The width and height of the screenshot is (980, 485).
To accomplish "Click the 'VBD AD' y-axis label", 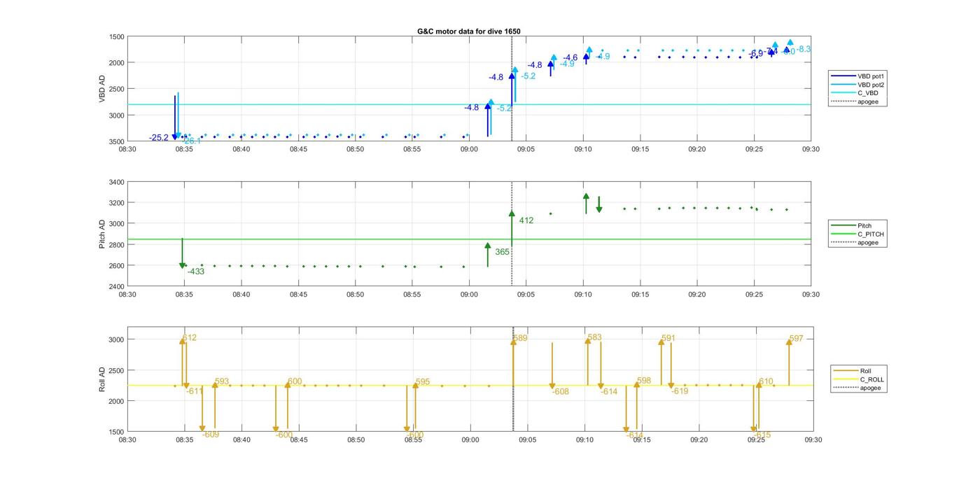I will tap(101, 89).
